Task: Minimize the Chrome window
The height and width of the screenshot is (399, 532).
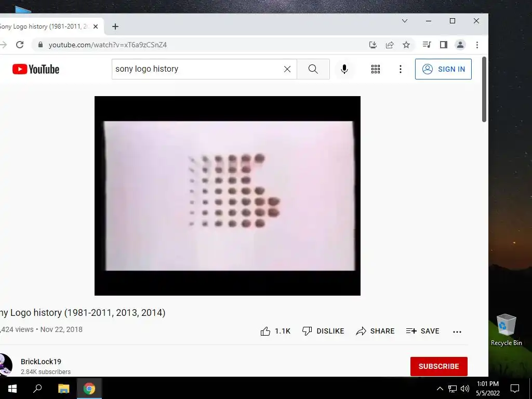Action: [429, 21]
